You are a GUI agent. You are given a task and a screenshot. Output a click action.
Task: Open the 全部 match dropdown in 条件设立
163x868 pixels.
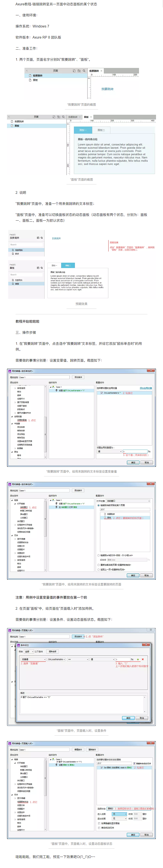click(29, 652)
